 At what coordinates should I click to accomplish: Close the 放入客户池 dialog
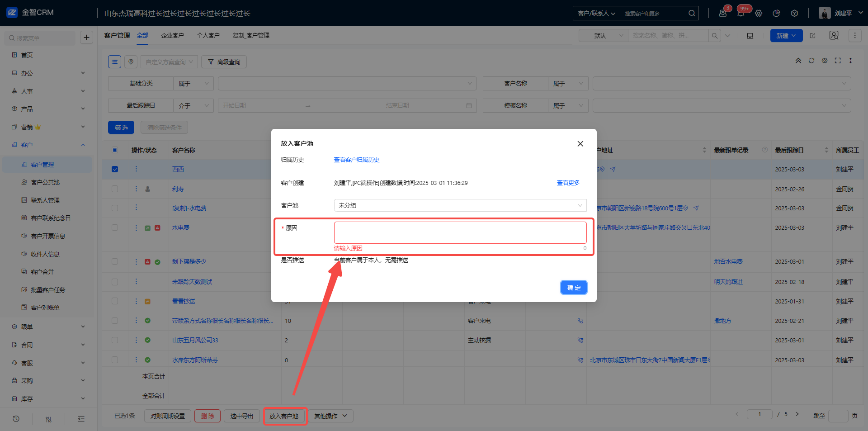tap(580, 144)
